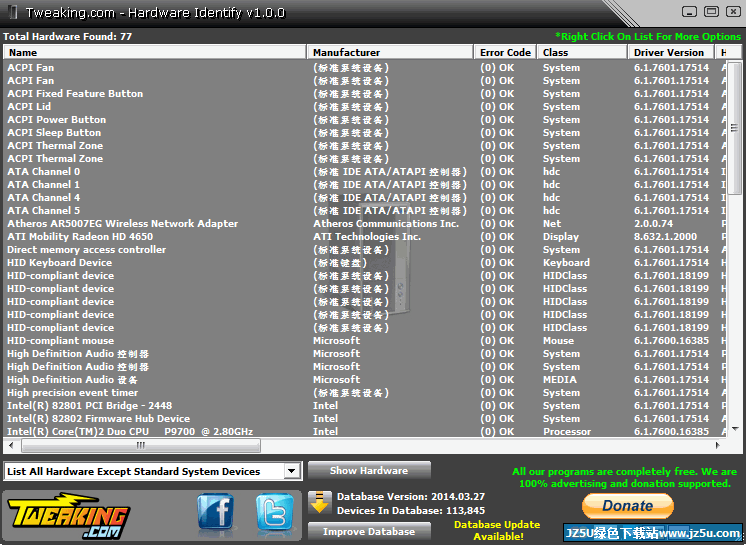Select Direct memory access controller row
746x545 pixels.
365,250
